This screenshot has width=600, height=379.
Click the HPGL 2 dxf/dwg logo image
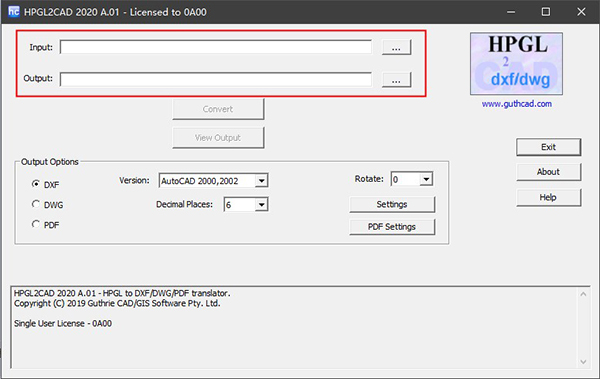point(516,64)
